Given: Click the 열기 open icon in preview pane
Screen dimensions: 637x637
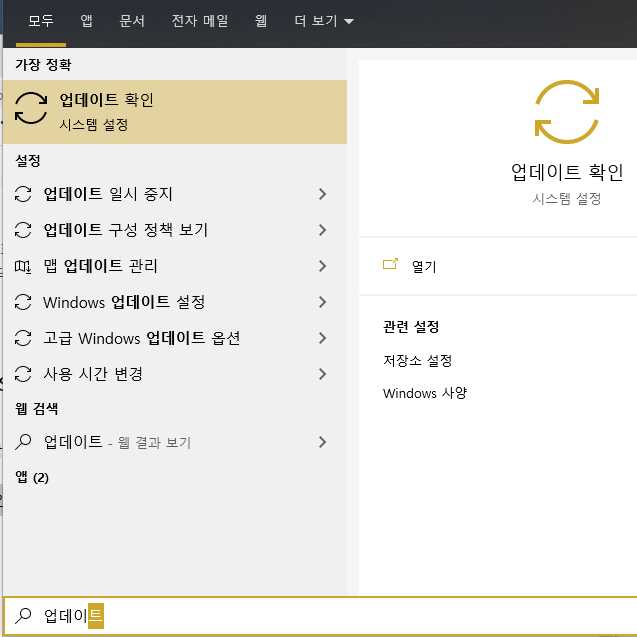Looking at the screenshot, I should point(390,264).
